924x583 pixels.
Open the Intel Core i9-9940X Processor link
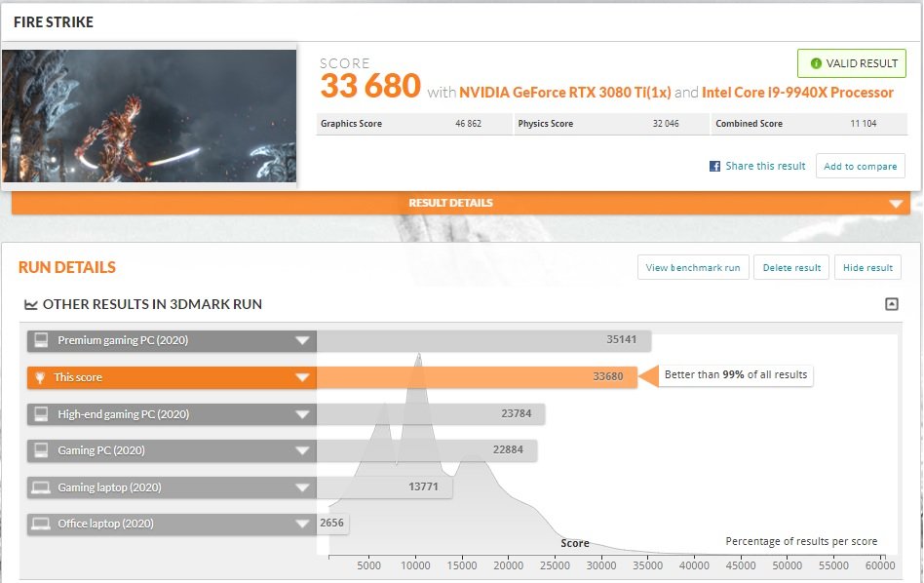797,93
